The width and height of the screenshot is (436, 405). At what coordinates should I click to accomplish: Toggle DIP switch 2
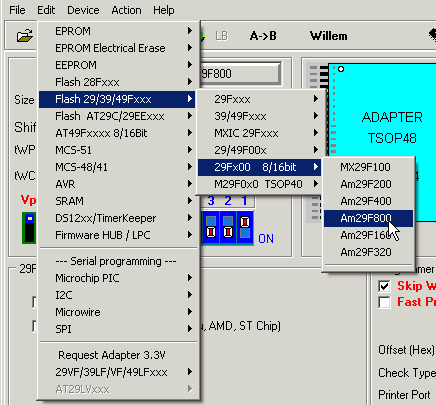228,227
